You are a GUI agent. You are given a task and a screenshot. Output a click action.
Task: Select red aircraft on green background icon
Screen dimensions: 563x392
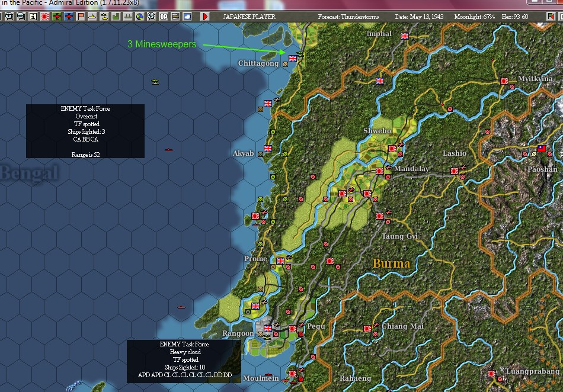57,17
